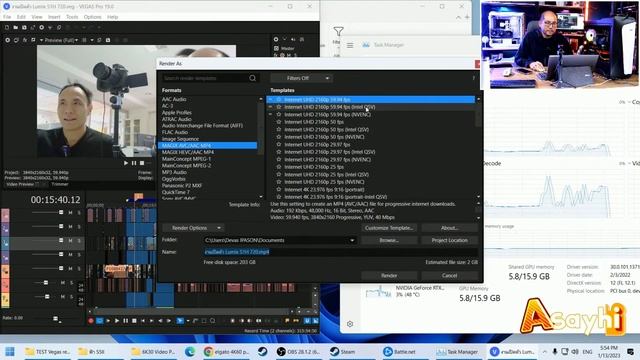
Task: Click Cancel in Render As dialog
Action: (x=449, y=276)
